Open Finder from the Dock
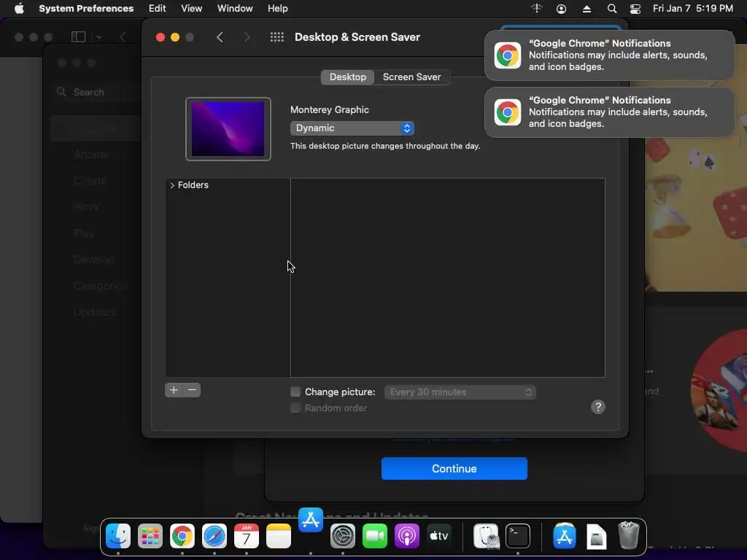The width and height of the screenshot is (747, 560). (118, 536)
